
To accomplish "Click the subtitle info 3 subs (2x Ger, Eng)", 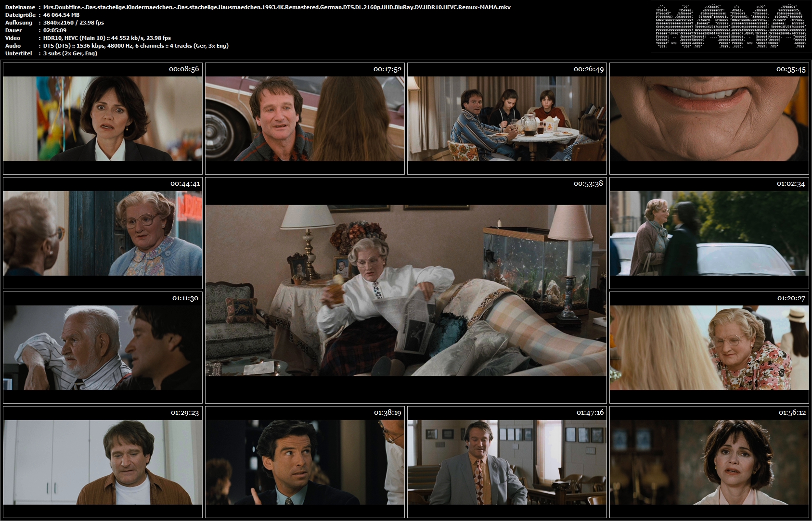I will tap(70, 53).
